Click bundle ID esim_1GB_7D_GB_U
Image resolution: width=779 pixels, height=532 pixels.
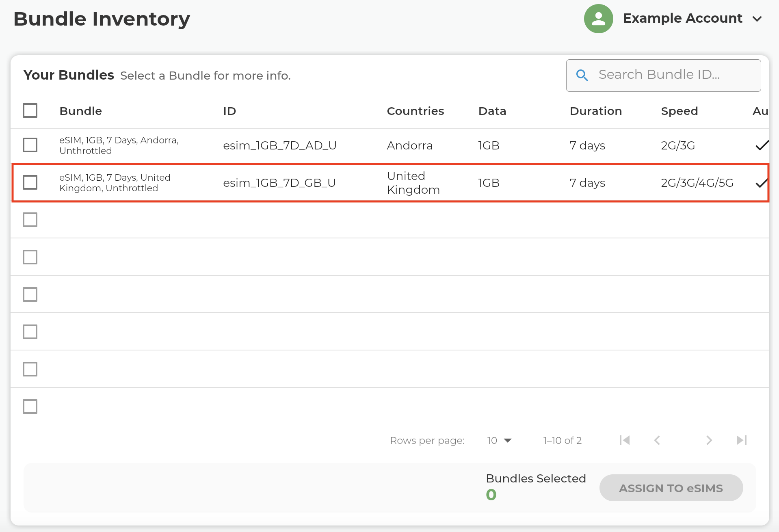[279, 183]
